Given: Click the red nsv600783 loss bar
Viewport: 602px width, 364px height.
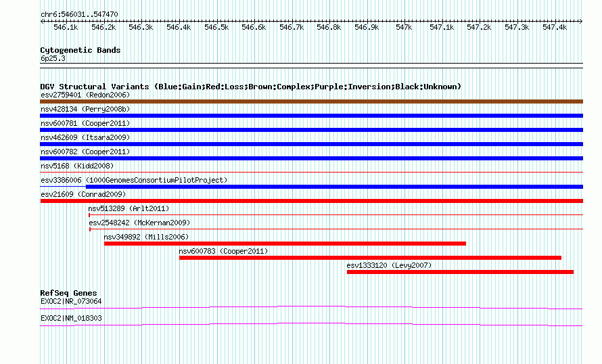Looking at the screenshot, I should [x=370, y=258].
